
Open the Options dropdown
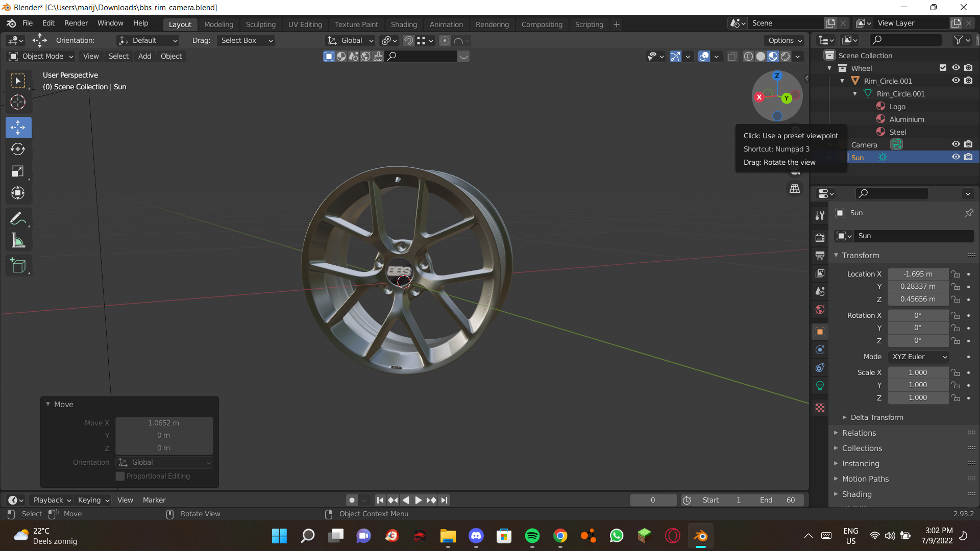click(785, 40)
